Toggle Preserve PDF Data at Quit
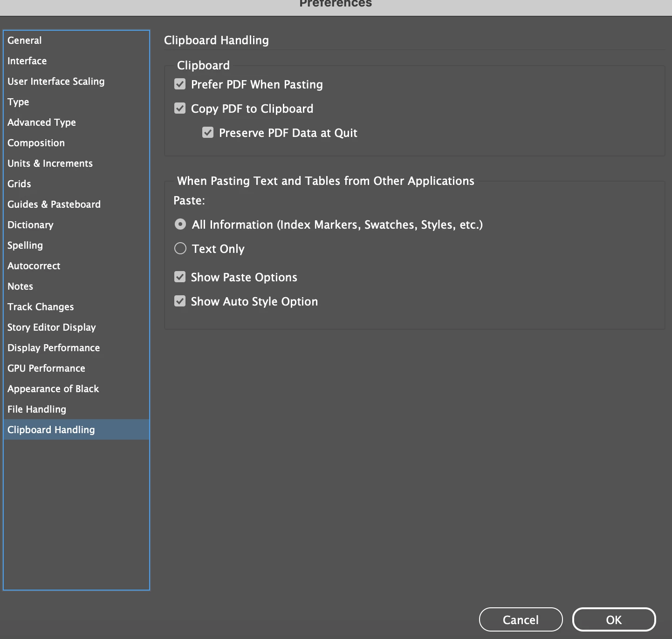This screenshot has height=639, width=672. click(208, 133)
